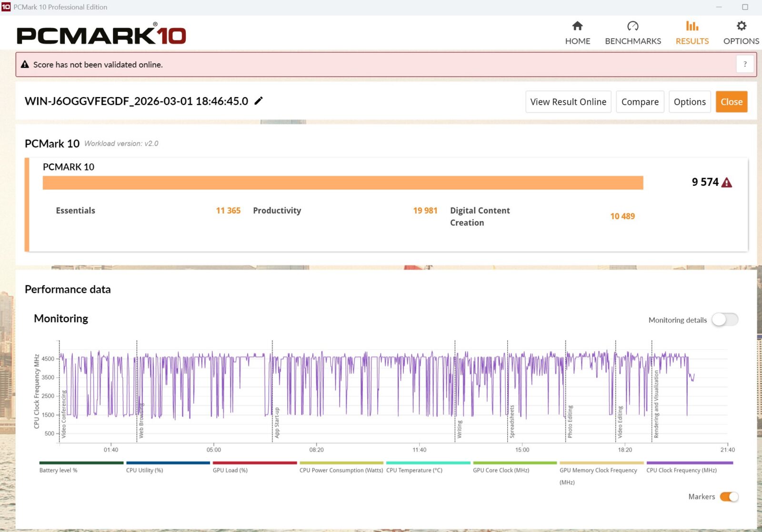Viewport: 762px width, 532px height.
Task: Click the Compare button
Action: 640,102
